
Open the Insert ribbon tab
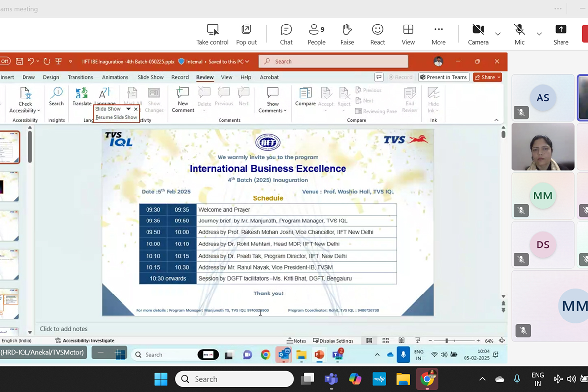(x=7, y=77)
